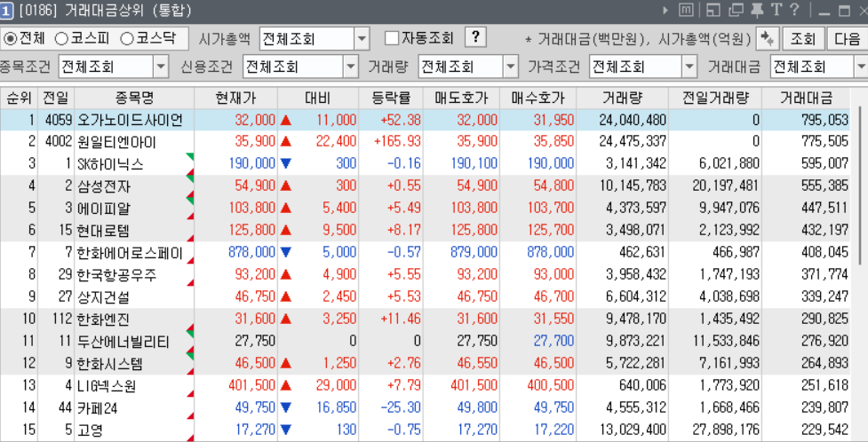Sort by the 종목명 column header
Screen dimensions: 868x442
pyautogui.click(x=134, y=98)
